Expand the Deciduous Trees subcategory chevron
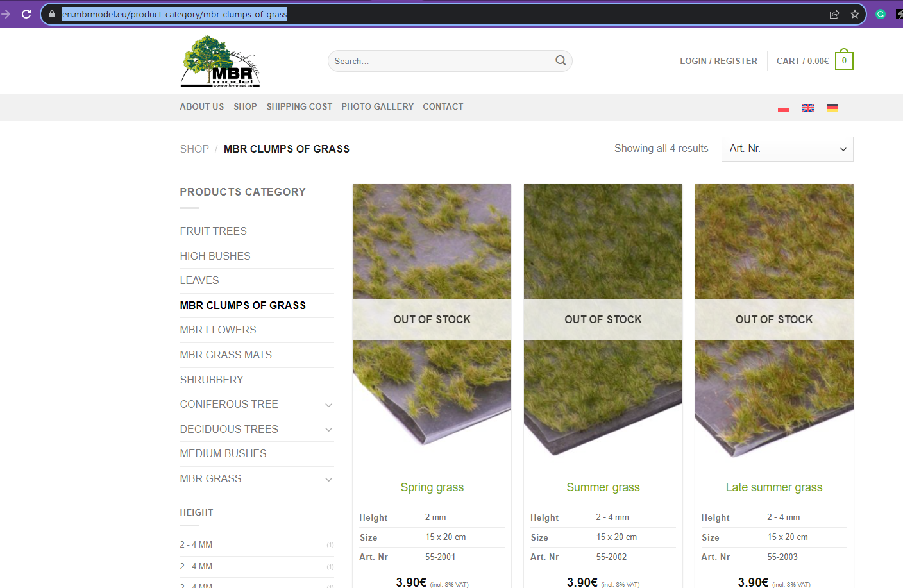This screenshot has width=903, height=588. pyautogui.click(x=329, y=430)
